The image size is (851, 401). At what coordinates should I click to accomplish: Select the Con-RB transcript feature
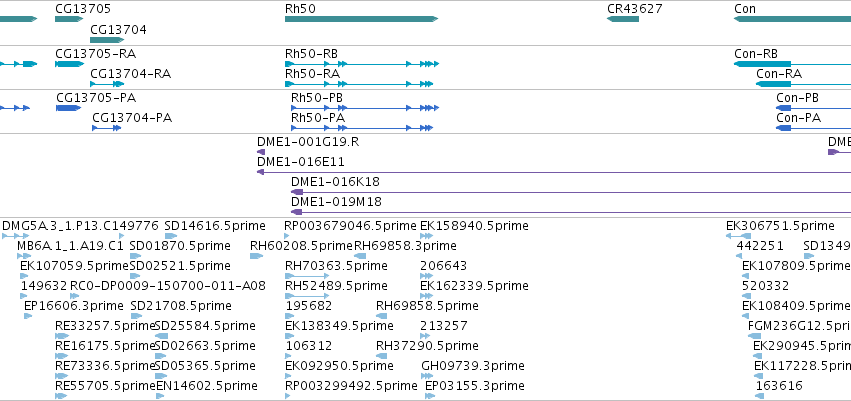point(792,64)
